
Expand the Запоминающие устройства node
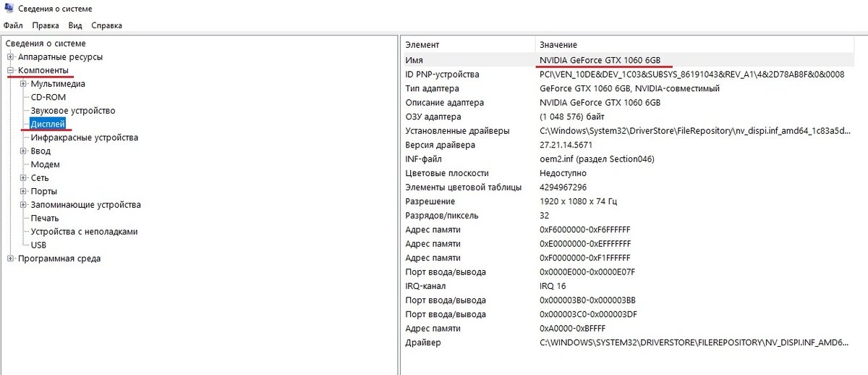(23, 205)
